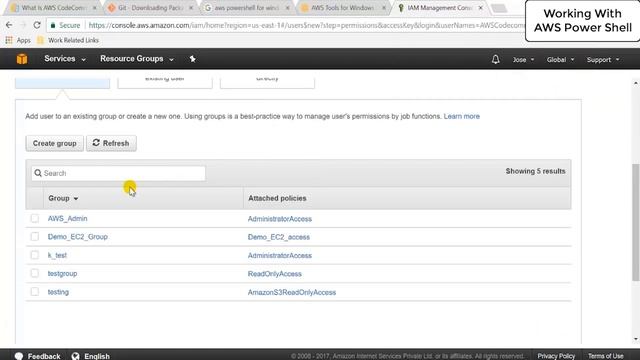The width and height of the screenshot is (640, 360).
Task: Switch to What is AWS CodeCommit tab
Action: (52, 8)
